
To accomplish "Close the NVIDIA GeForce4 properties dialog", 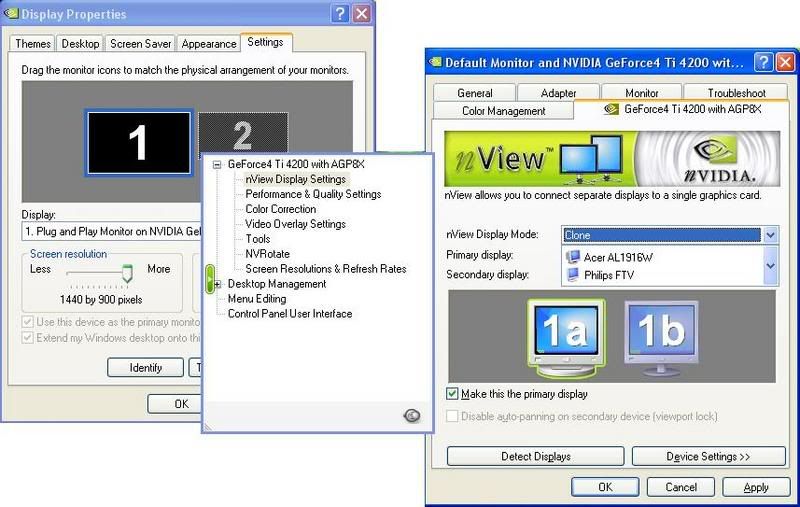I will 785,62.
